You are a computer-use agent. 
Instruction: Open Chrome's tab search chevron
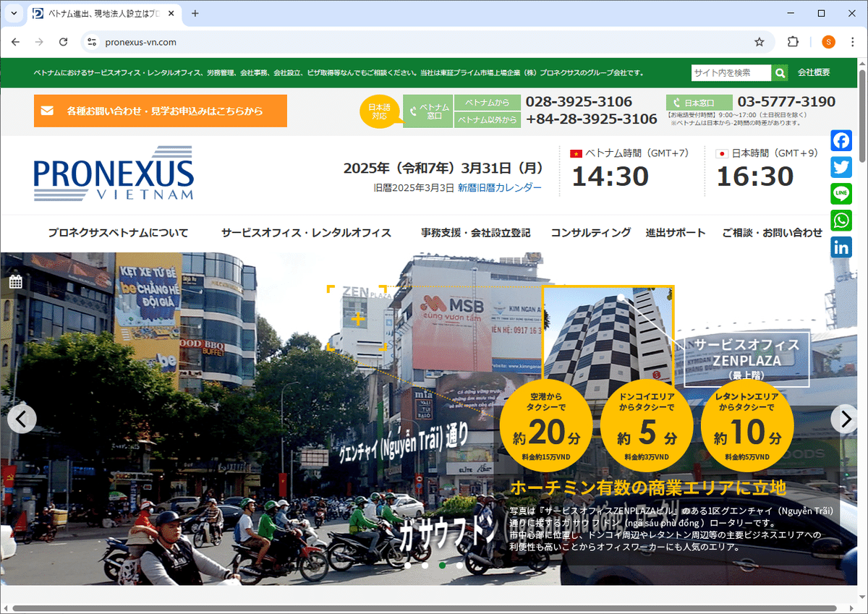(13, 12)
